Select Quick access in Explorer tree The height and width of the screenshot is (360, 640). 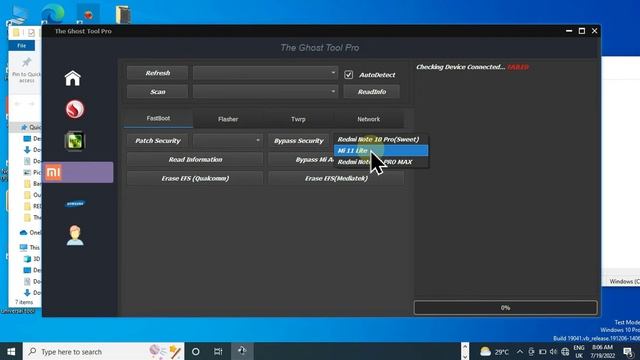pos(31,127)
